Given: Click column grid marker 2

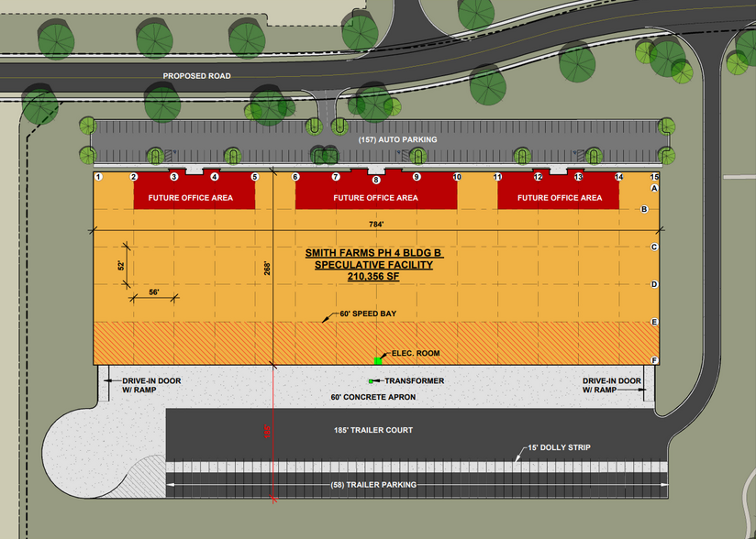Looking at the screenshot, I should 134,177.
